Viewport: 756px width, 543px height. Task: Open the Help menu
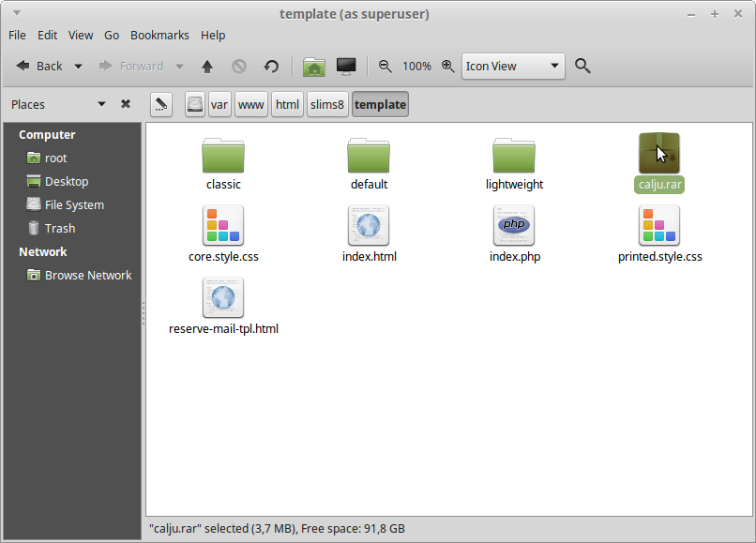(213, 36)
